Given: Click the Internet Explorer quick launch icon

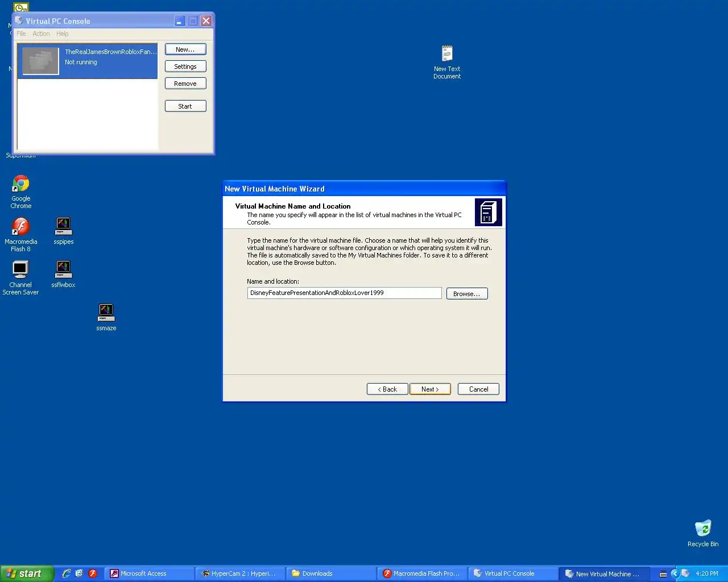Looking at the screenshot, I should tap(67, 573).
